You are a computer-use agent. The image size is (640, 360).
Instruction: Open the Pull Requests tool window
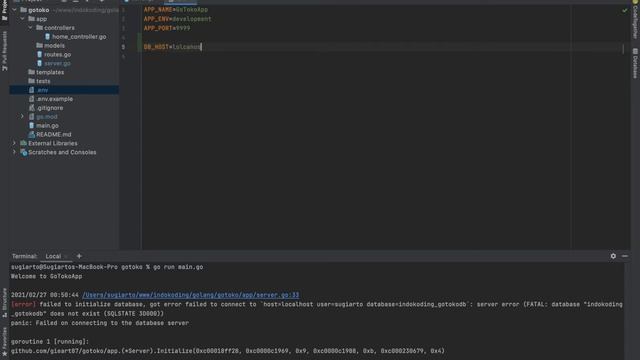4,51
